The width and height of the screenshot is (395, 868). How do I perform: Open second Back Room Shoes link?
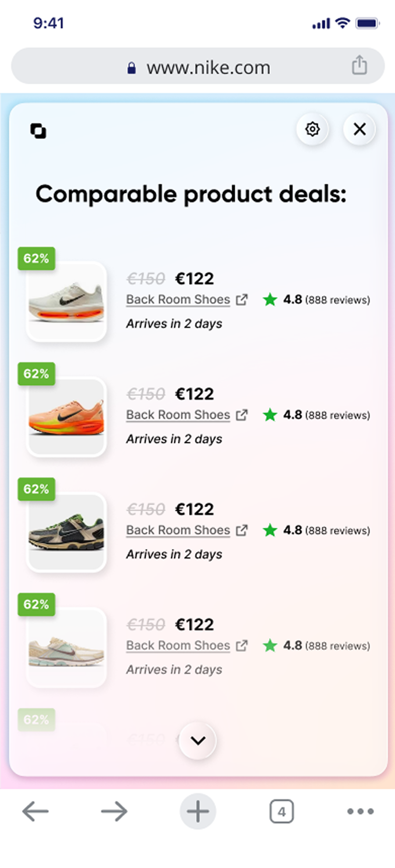click(x=178, y=415)
